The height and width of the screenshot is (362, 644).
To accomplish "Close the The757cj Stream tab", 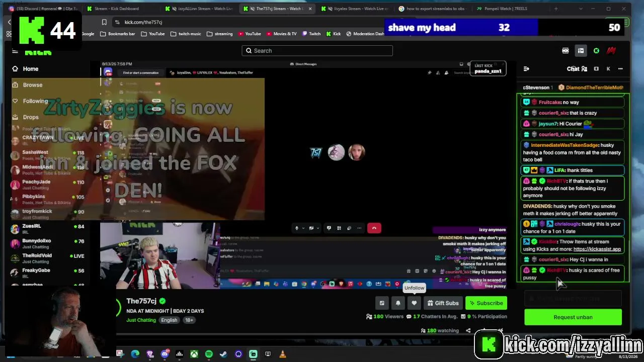I will 310,9.
